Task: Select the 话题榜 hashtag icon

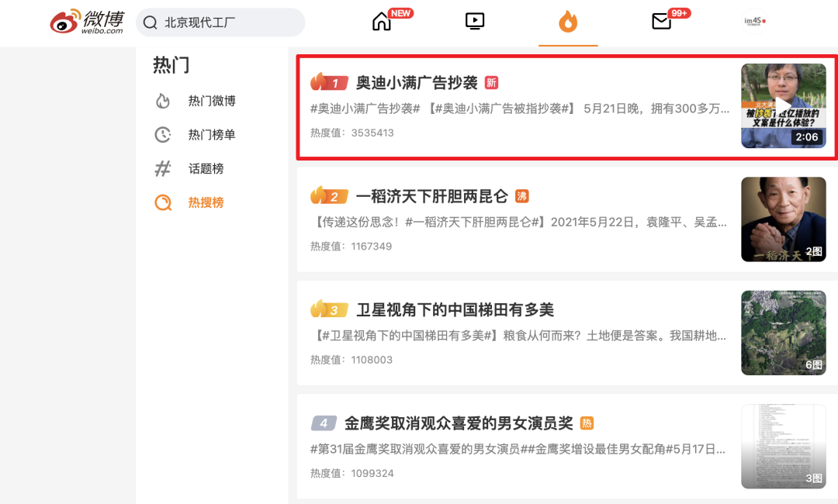Action: click(x=161, y=168)
